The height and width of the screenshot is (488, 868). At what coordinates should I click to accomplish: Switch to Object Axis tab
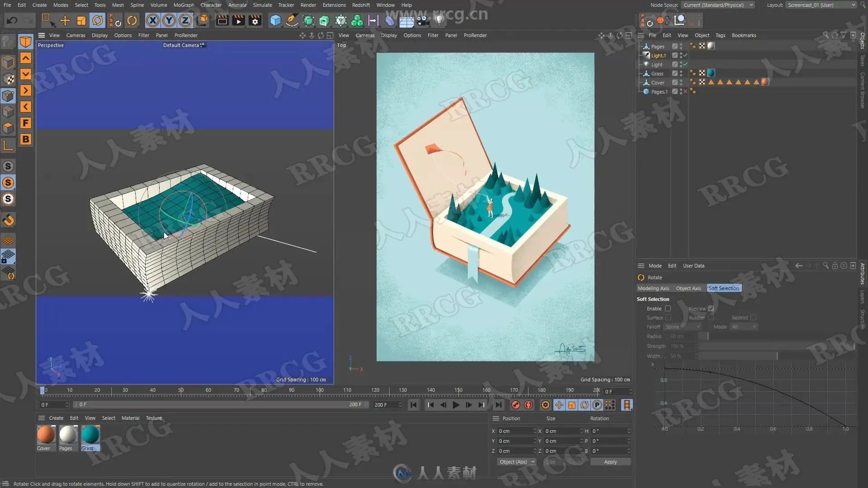[x=688, y=288]
